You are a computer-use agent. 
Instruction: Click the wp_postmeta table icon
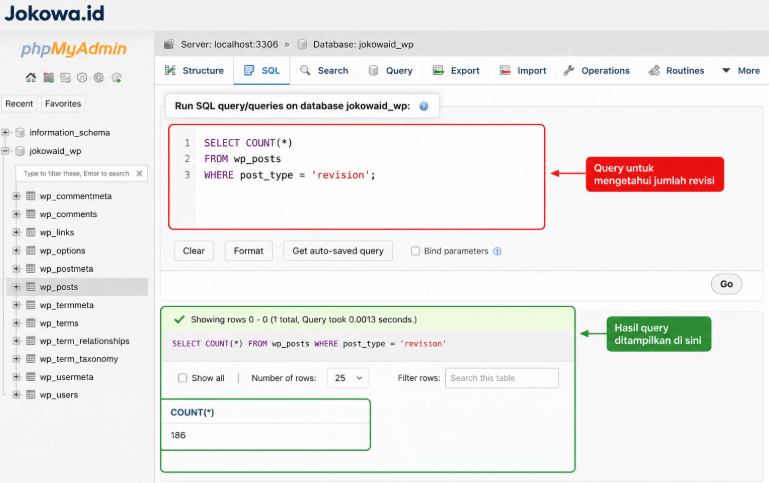tap(30, 269)
